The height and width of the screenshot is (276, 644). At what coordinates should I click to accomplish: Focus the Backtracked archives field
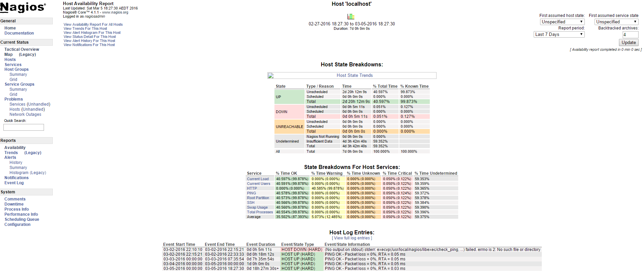pyautogui.click(x=630, y=35)
